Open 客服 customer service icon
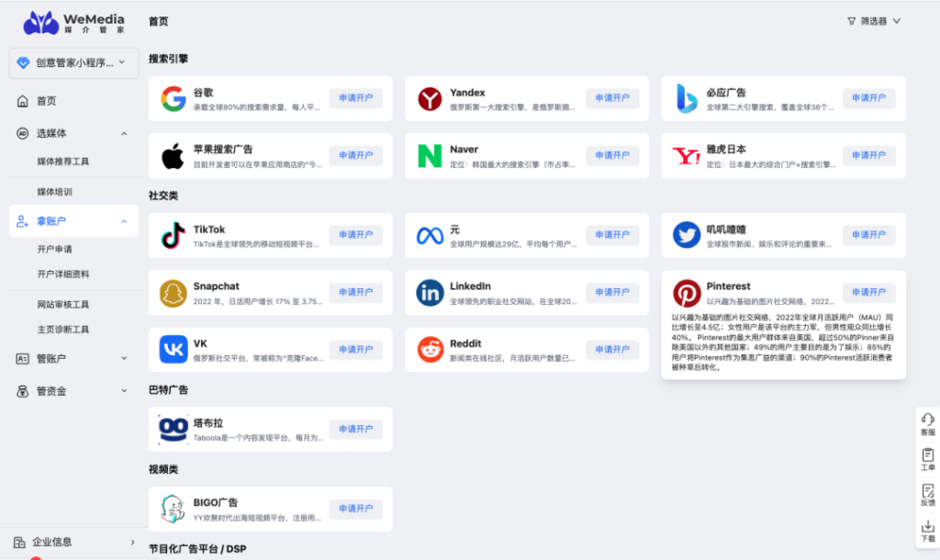The width and height of the screenshot is (940, 560). click(x=927, y=423)
